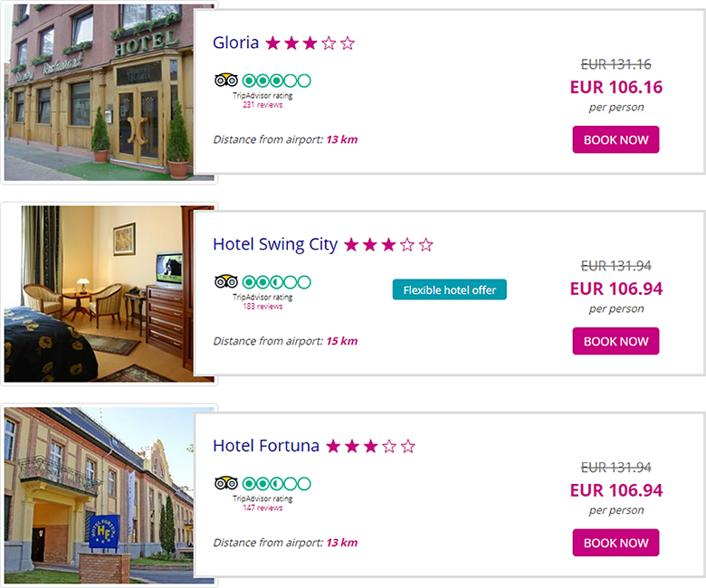Viewport: 706px width, 588px height.
Task: Open the Hotel Swing City title link
Action: (275, 245)
